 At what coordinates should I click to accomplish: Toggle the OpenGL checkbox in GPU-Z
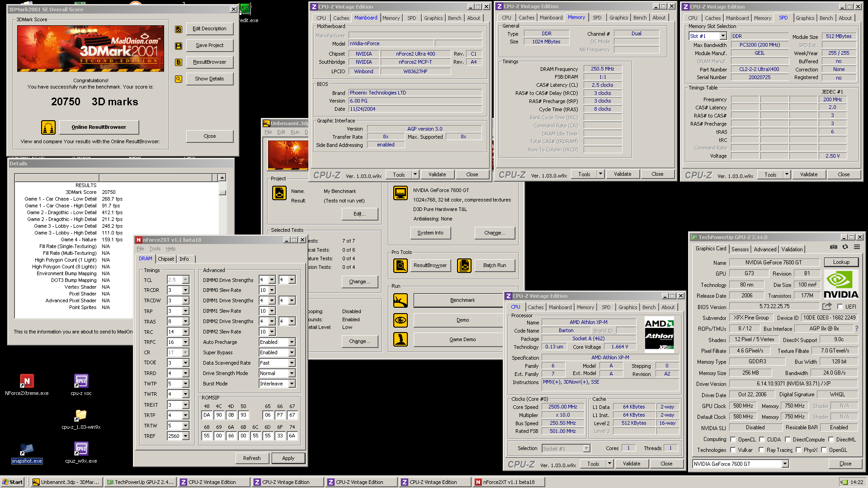tap(824, 450)
